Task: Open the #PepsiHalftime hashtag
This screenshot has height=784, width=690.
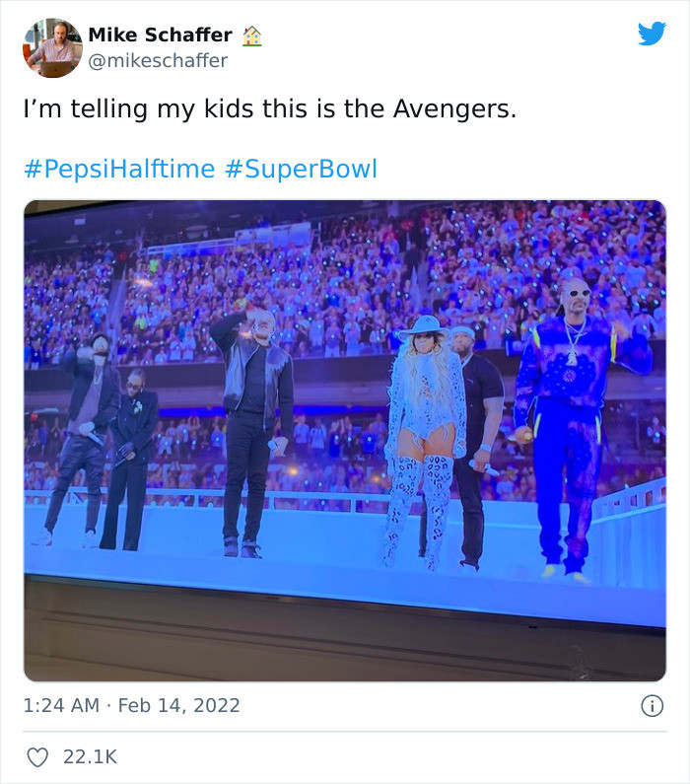Action: coord(118,169)
